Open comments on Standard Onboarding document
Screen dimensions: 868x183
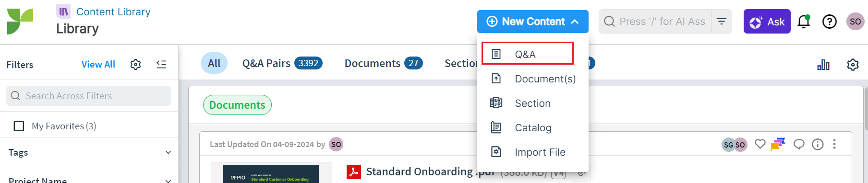coord(799,144)
